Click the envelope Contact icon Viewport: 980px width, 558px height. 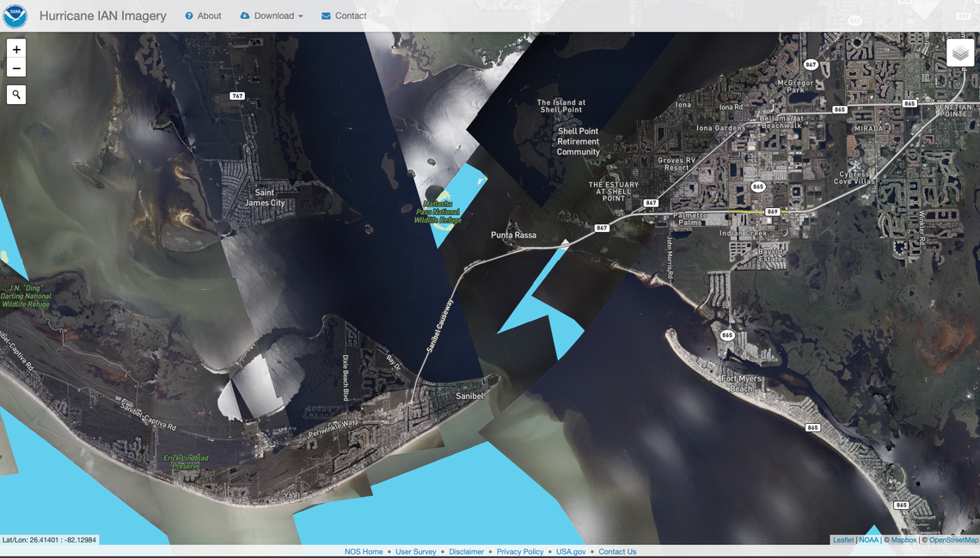pos(324,15)
